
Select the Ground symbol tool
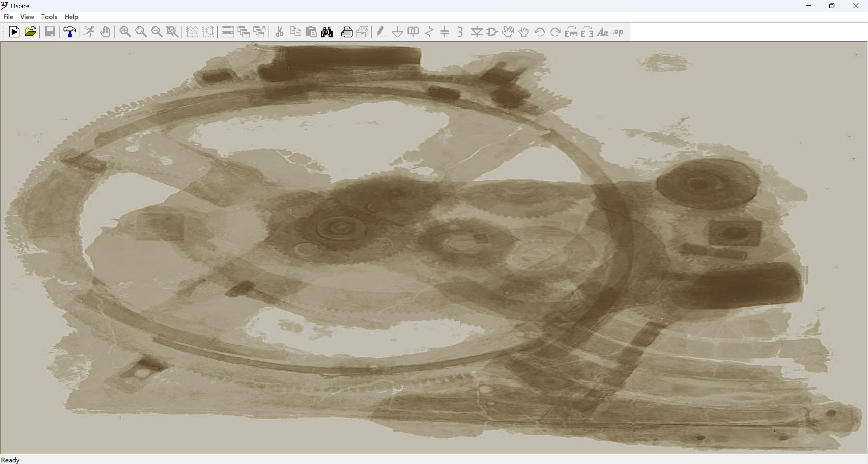(397, 32)
